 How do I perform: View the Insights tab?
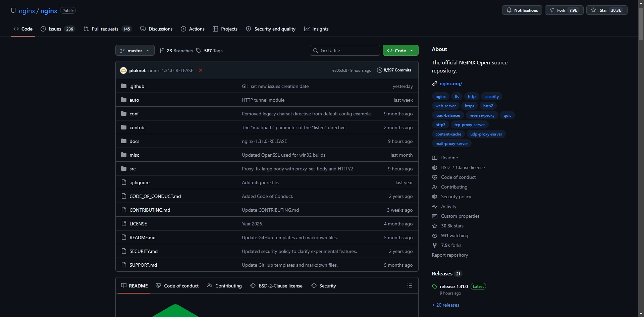click(317, 29)
